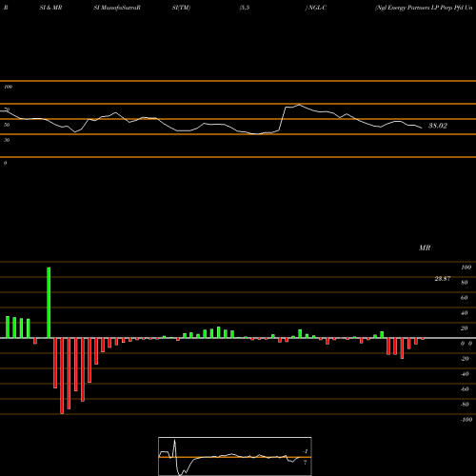Click the 'SI(TM)' header label
Screen dimensions: 476x476
point(181,8)
